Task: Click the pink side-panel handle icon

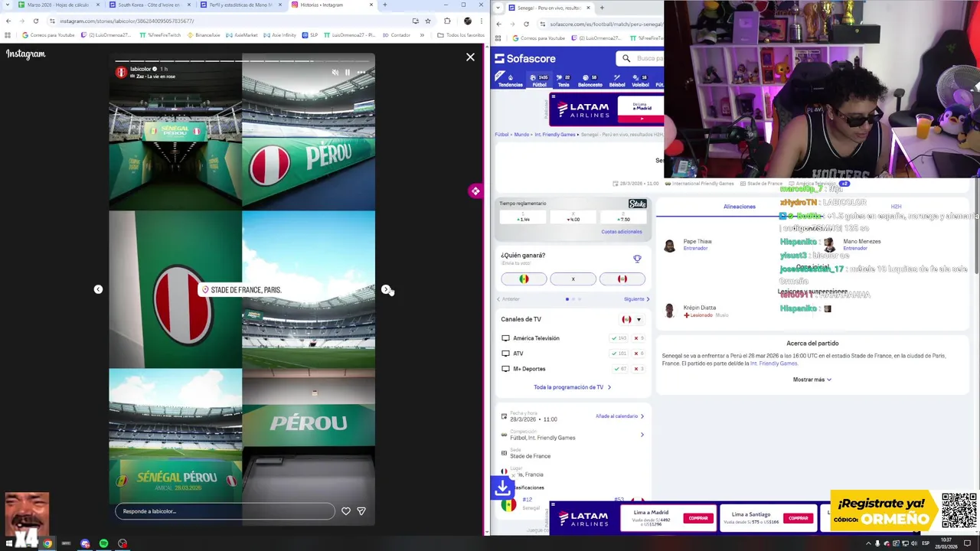Action: coord(475,191)
